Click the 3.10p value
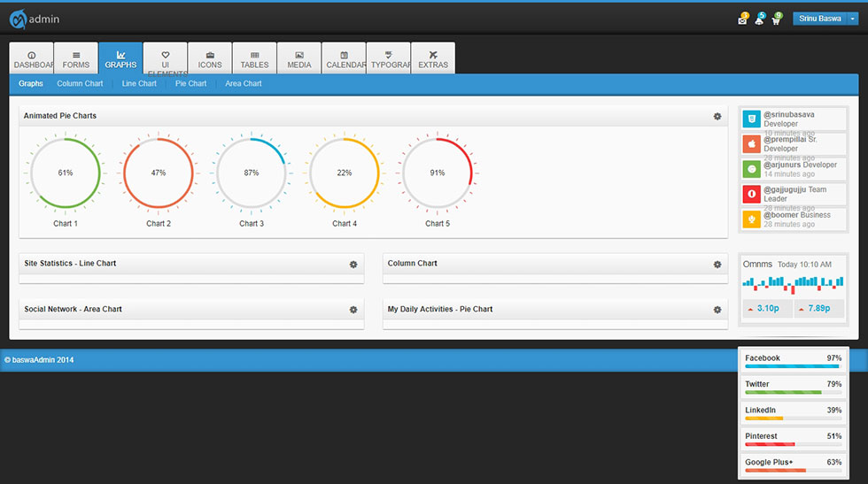 pos(768,309)
